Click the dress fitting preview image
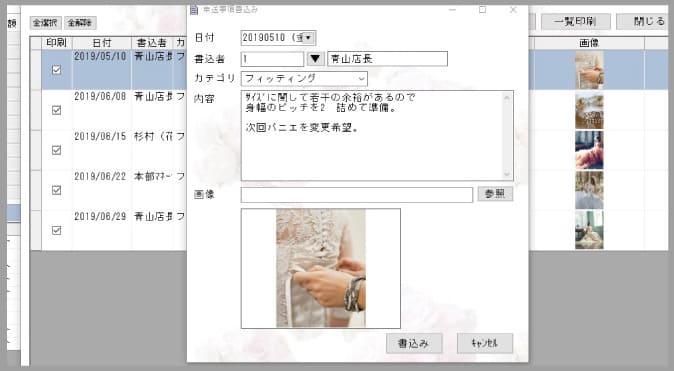 click(321, 268)
